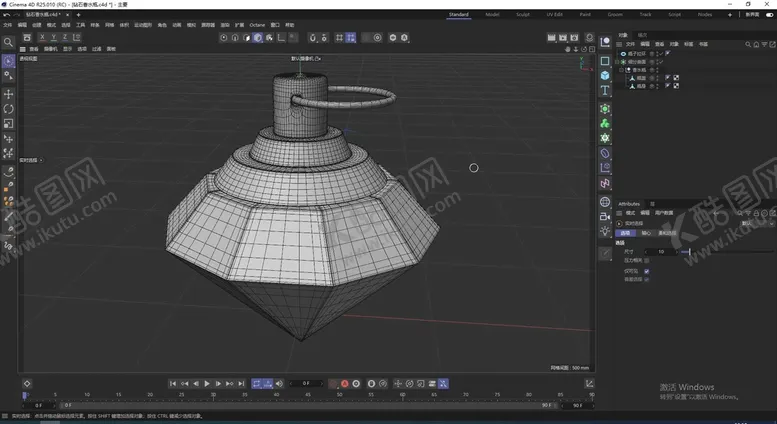Switch to the Paint layout tab

pyautogui.click(x=585, y=15)
